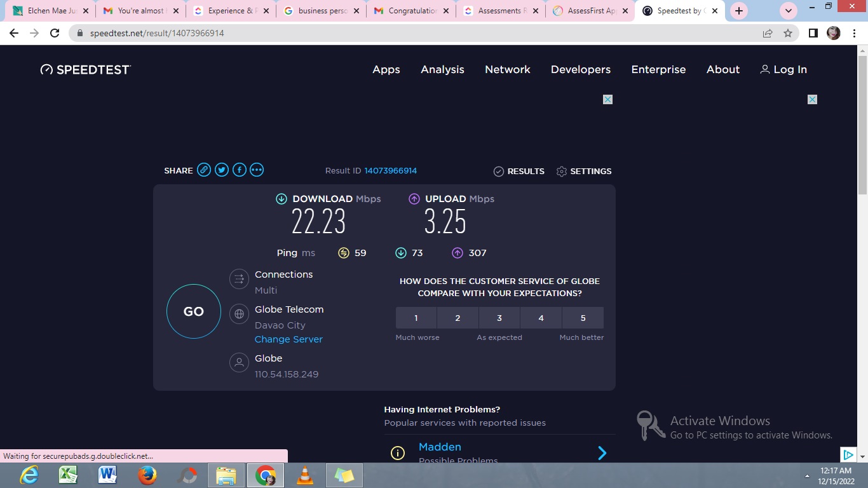Open the Analysis menu item
This screenshot has width=868, height=488.
pos(442,69)
